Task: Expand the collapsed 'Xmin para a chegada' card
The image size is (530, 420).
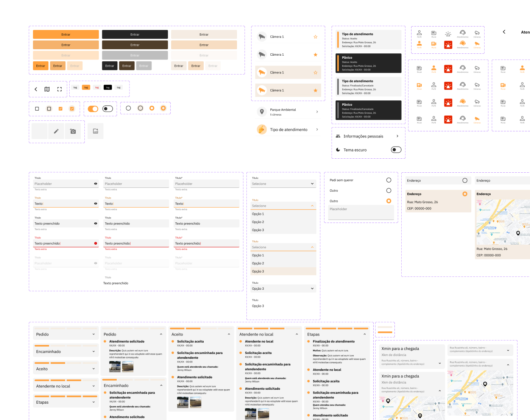Action: pos(440,363)
